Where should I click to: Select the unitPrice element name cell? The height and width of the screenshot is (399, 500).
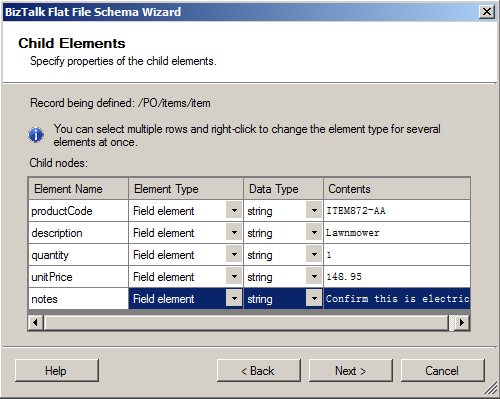tap(78, 277)
